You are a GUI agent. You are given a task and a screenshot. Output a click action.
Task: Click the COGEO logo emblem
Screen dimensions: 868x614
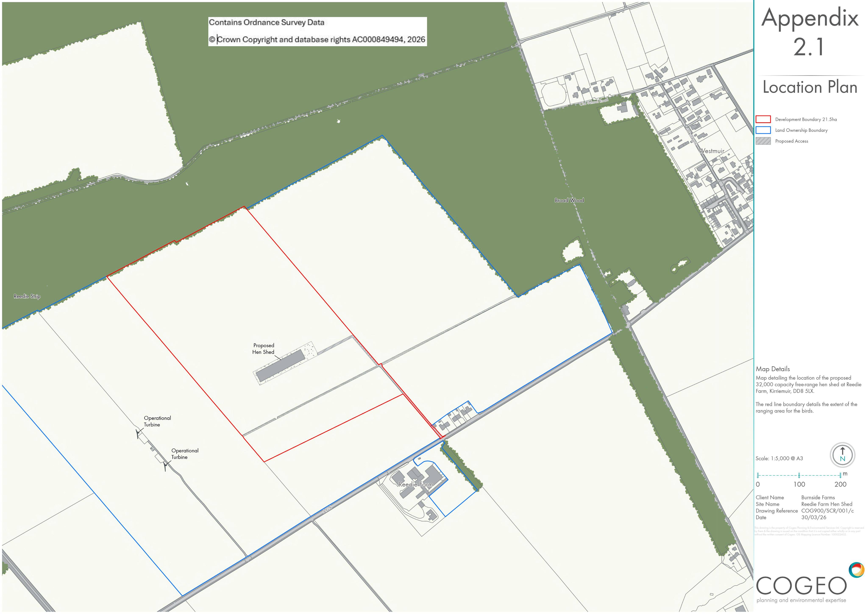point(856,570)
